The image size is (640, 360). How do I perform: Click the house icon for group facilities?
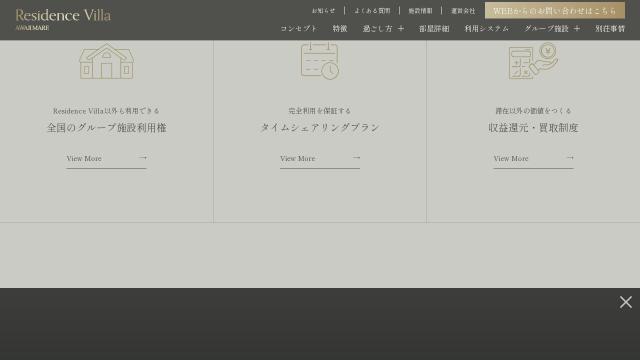(x=107, y=61)
